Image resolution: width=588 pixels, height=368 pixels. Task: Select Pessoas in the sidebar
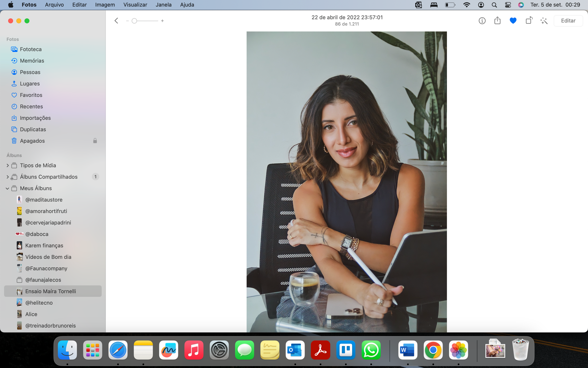[53, 72]
